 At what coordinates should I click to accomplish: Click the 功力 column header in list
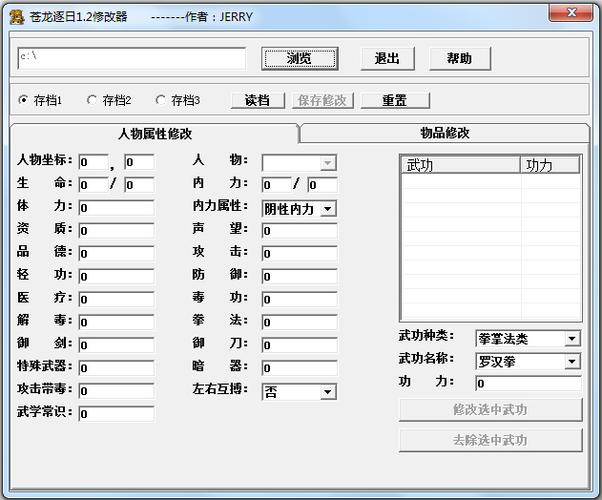pos(550,165)
